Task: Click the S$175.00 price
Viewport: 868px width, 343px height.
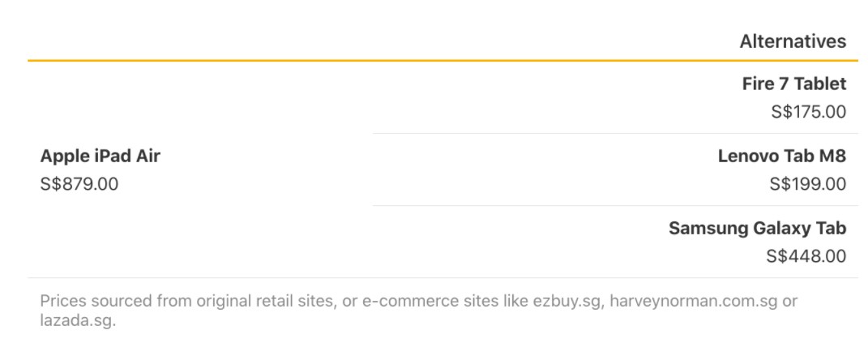Action: tap(808, 112)
